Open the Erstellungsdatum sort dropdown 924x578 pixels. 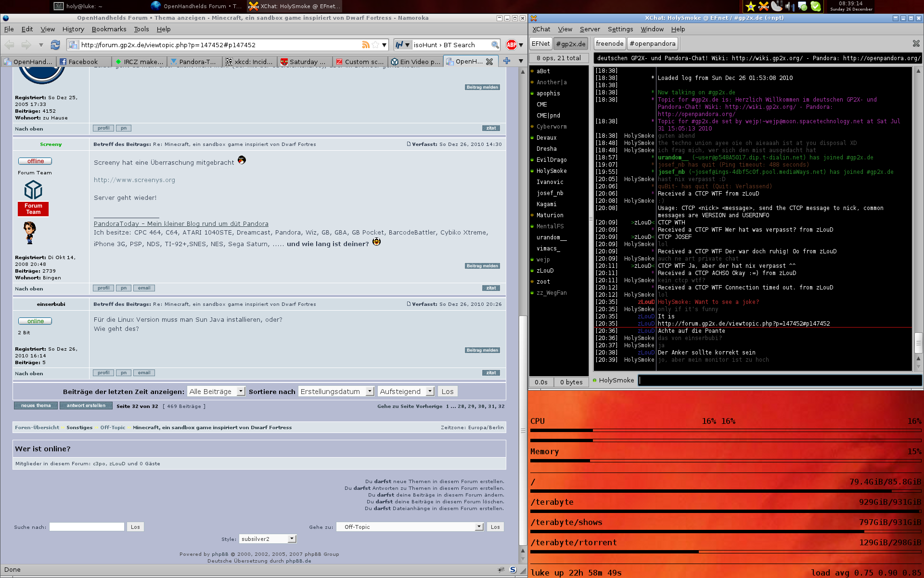point(336,392)
